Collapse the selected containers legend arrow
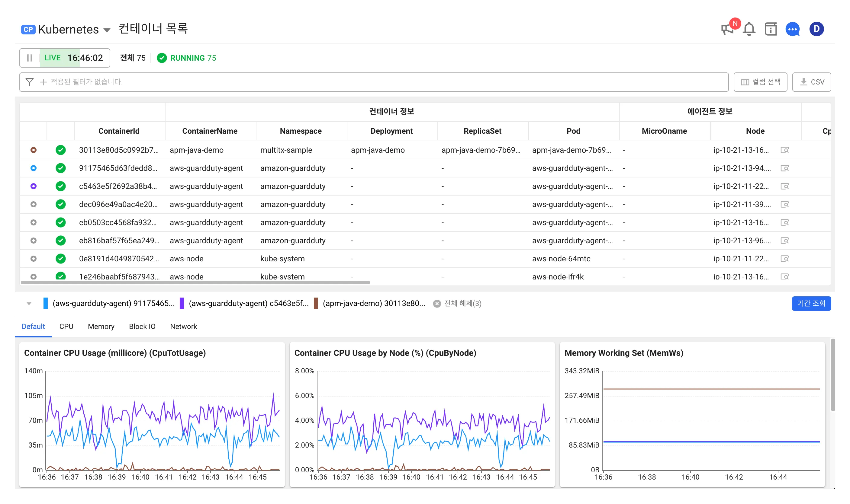The image size is (850, 504). (29, 304)
